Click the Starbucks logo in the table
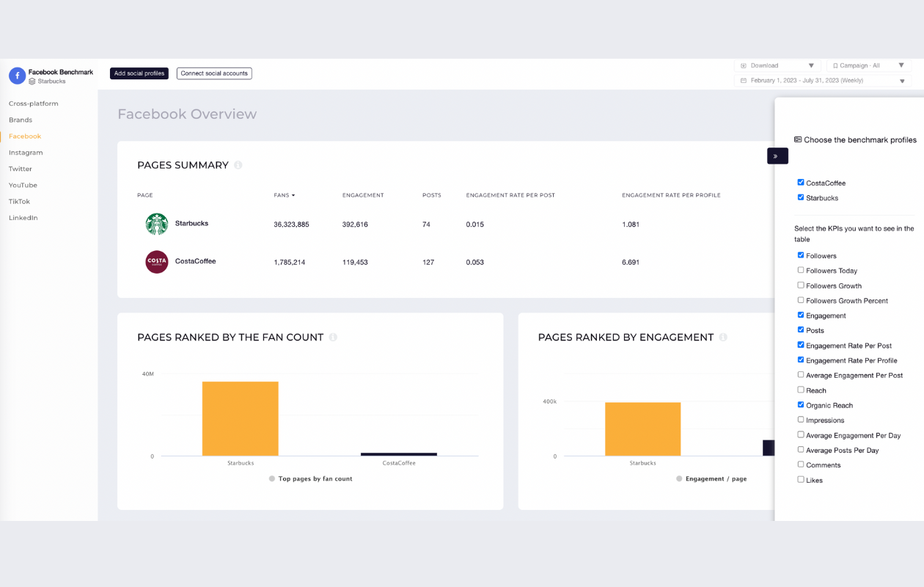 click(157, 224)
